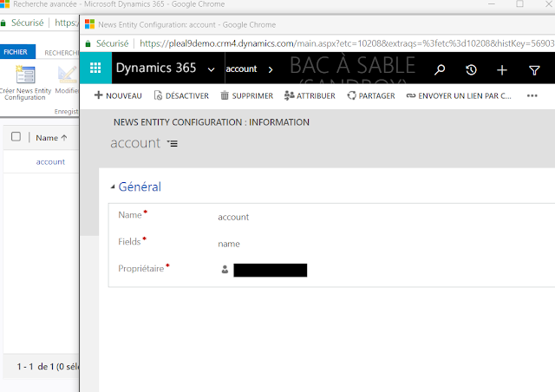The image size is (555, 392).
Task: Click SUPPRIMER trash command
Action: [x=247, y=95]
